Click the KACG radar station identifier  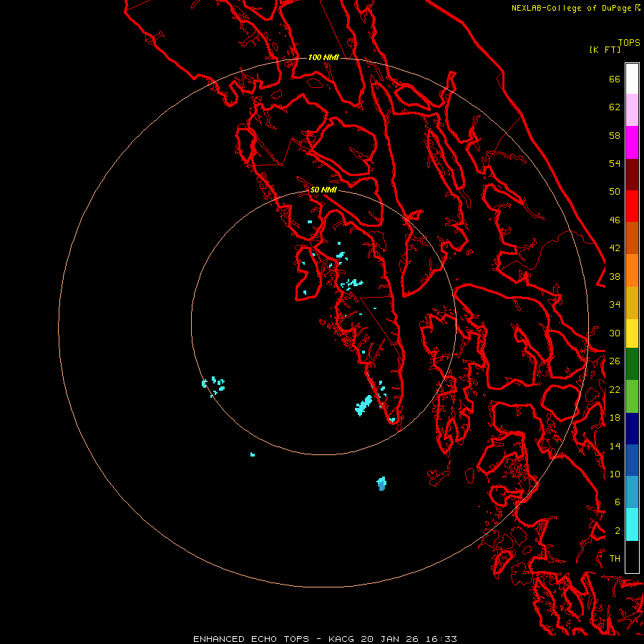click(342, 639)
